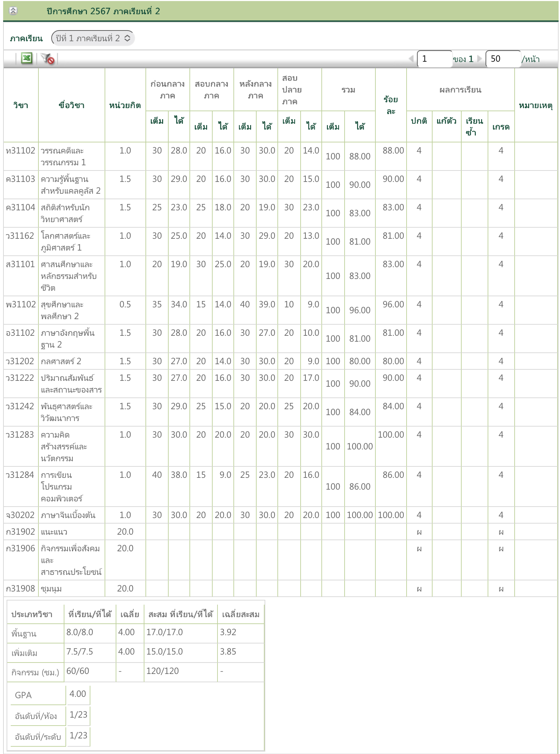560x754 pixels.
Task: Select subject code ค31103
Action: click(20, 179)
